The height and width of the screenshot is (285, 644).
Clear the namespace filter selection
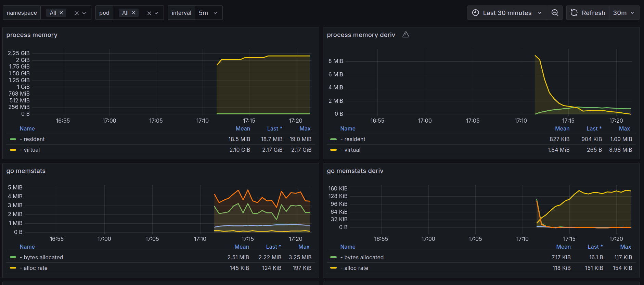tap(77, 13)
